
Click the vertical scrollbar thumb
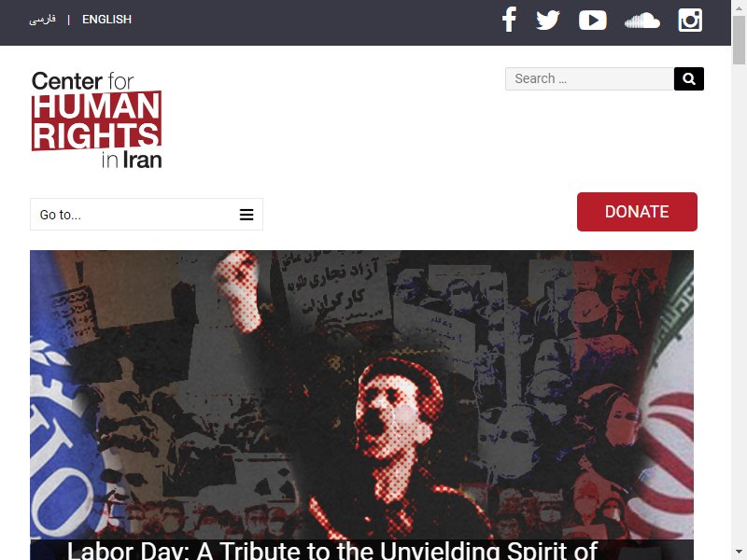(x=739, y=40)
